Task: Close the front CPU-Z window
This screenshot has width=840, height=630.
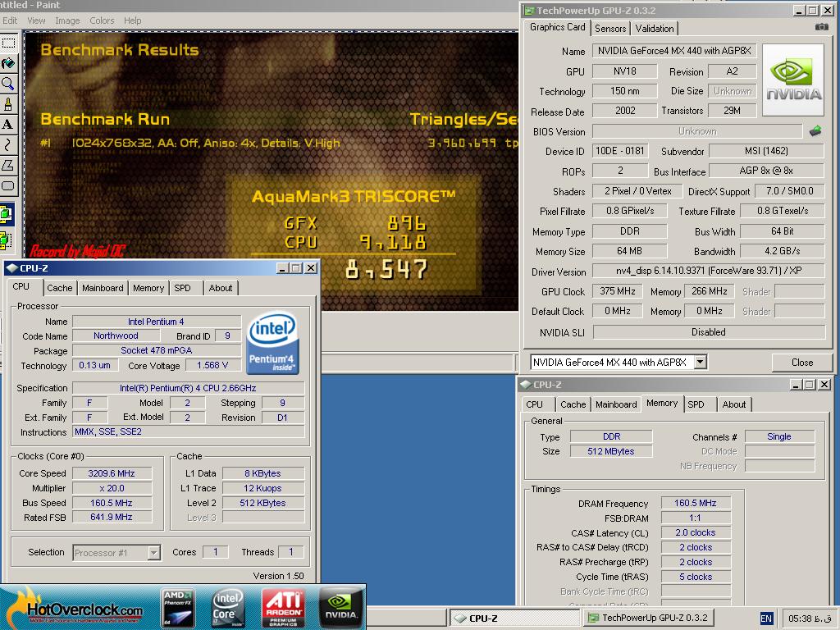Action: click(311, 268)
